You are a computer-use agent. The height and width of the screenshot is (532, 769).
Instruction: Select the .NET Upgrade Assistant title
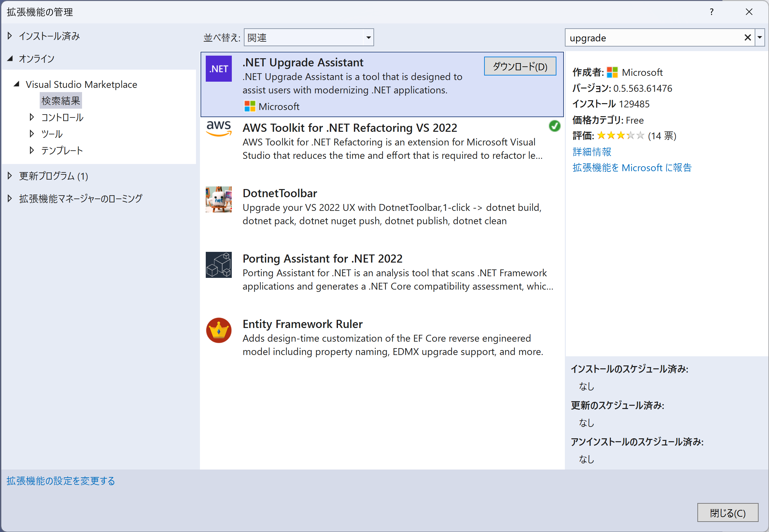tap(303, 62)
